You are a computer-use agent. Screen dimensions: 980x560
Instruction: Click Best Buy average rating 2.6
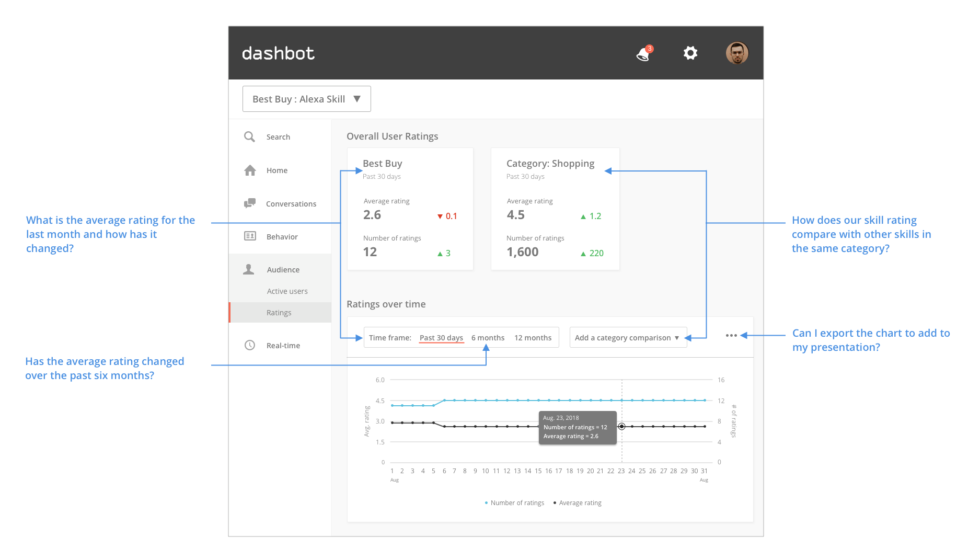click(372, 215)
